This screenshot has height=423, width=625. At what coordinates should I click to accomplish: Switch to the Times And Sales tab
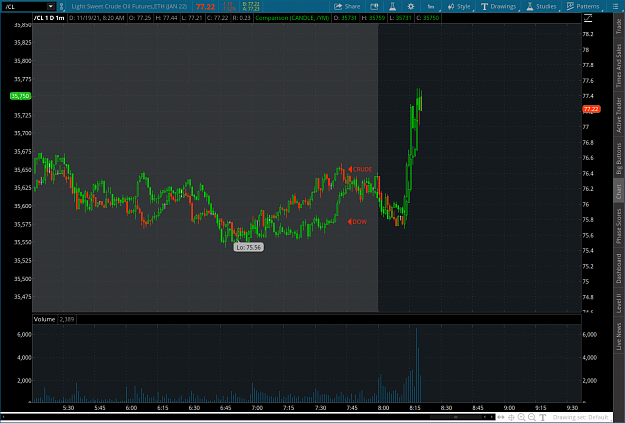coord(619,65)
